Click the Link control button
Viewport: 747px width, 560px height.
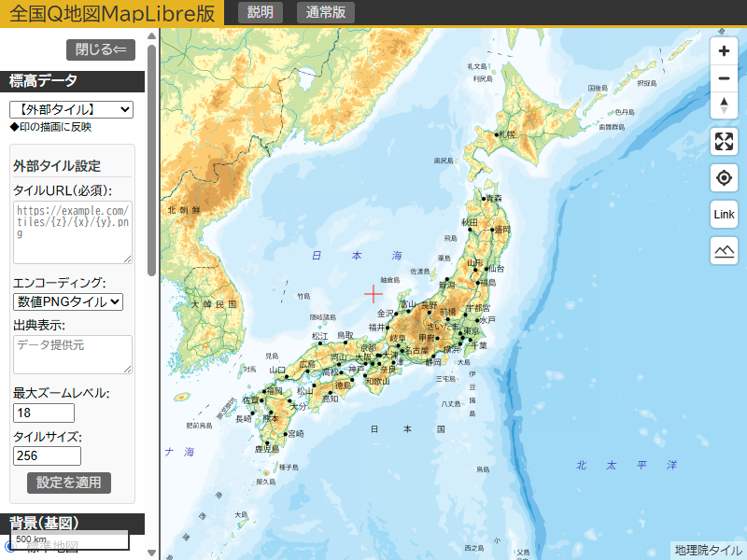pos(724,215)
